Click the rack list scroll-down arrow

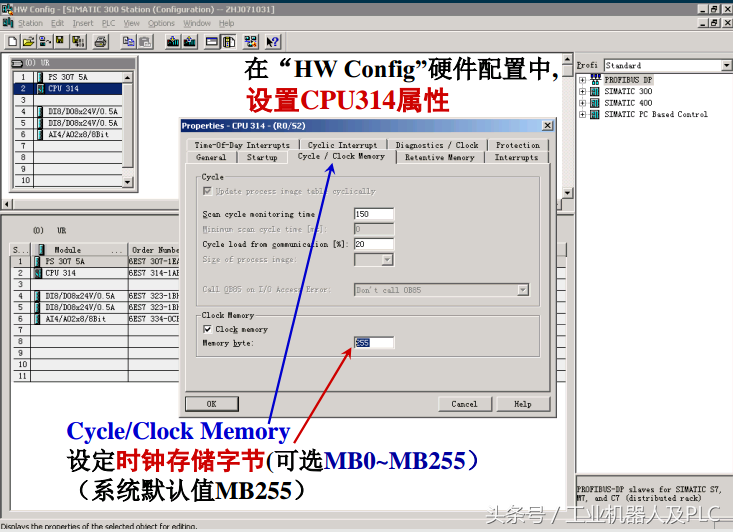[128, 182]
